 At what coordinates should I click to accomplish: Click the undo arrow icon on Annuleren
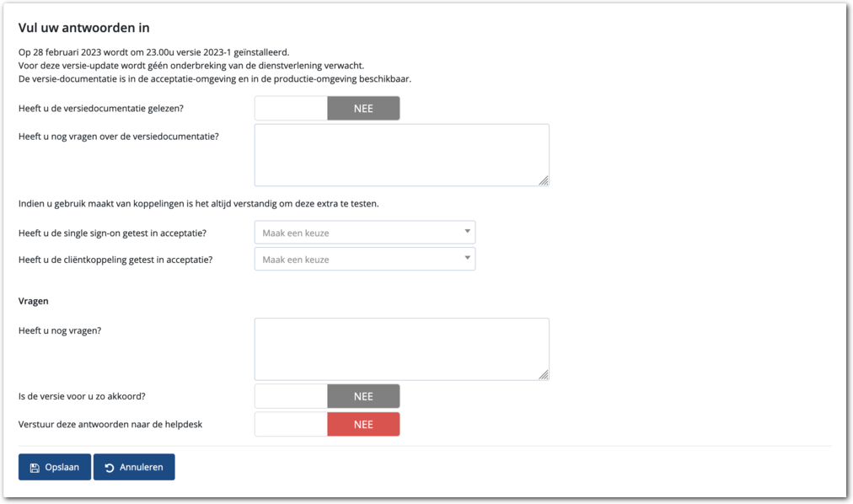(110, 468)
